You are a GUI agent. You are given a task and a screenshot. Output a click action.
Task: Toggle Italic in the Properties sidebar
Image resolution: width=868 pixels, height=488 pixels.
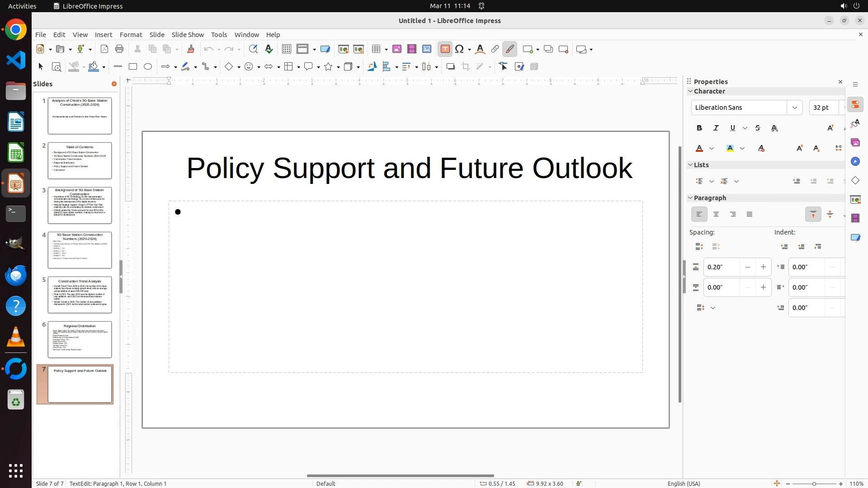pos(716,128)
